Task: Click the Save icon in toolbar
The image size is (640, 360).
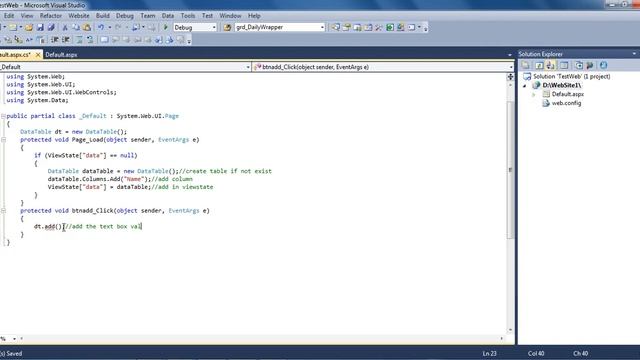Action: 40,27
